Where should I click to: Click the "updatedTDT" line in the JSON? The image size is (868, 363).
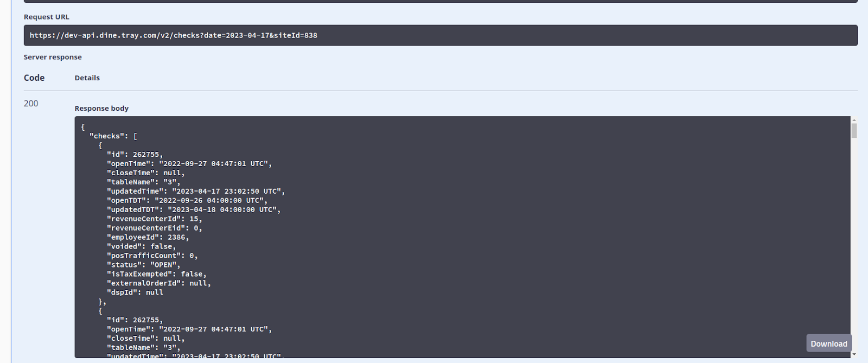(194, 209)
